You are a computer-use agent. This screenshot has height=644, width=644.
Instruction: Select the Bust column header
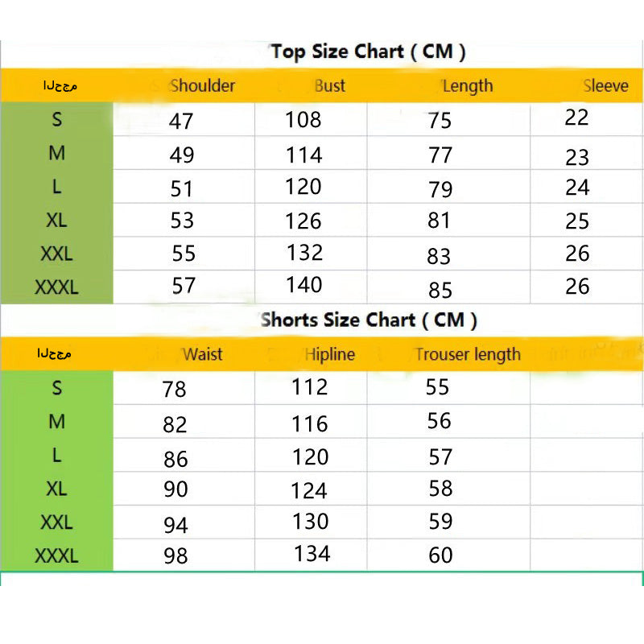pyautogui.click(x=329, y=86)
